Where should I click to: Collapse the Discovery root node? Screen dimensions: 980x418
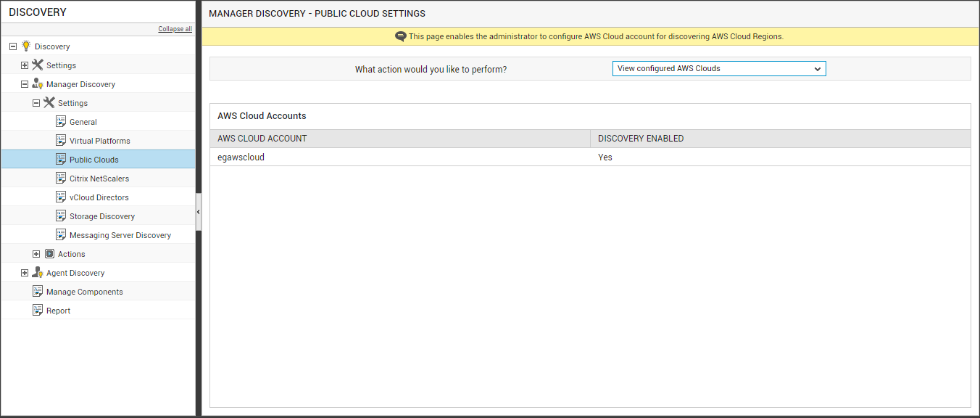(13, 46)
